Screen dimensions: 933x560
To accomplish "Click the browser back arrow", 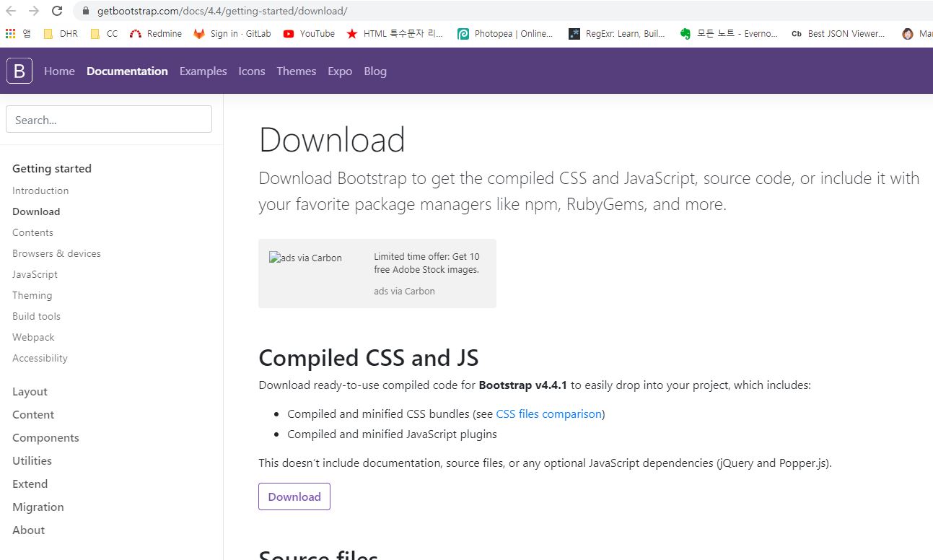I will click(11, 11).
